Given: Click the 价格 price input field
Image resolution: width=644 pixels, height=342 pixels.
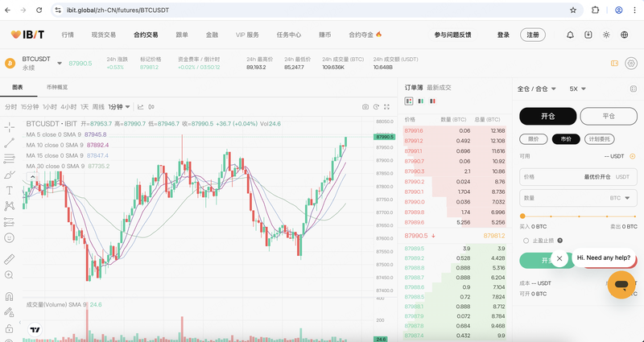Looking at the screenshot, I should click(578, 177).
